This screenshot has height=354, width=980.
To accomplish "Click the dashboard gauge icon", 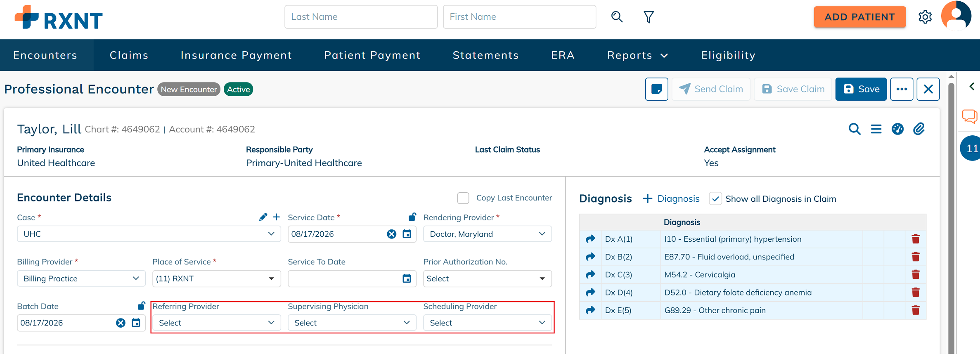I will [x=897, y=129].
